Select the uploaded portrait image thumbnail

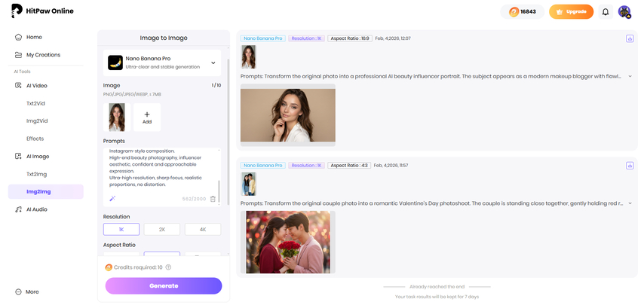tap(117, 117)
